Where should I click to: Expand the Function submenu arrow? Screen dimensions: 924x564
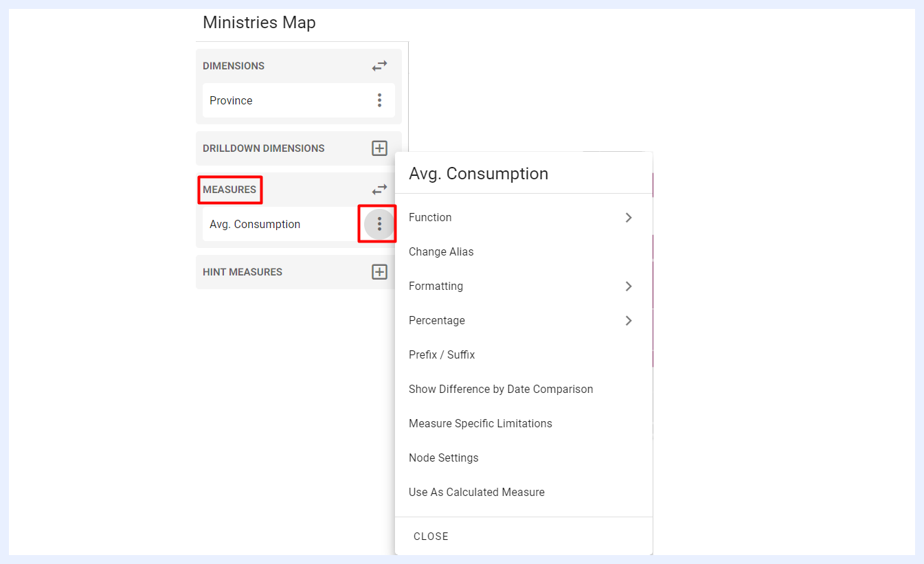coord(629,217)
